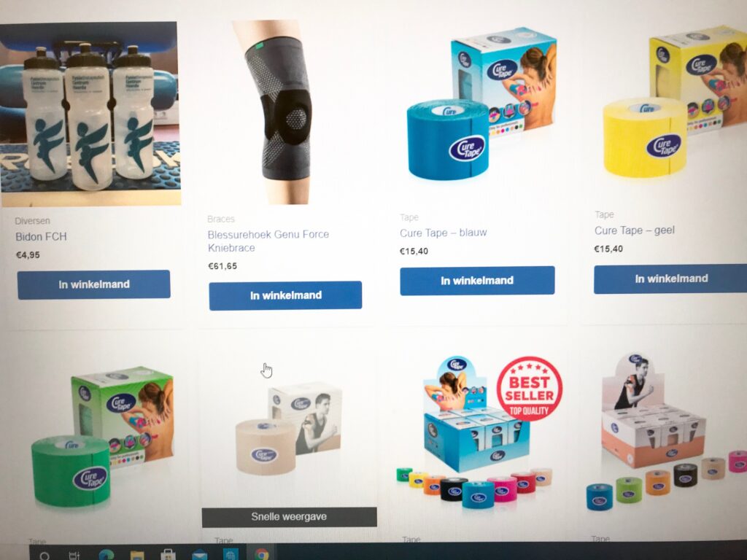Click the green Cure Tape product image

point(102,436)
